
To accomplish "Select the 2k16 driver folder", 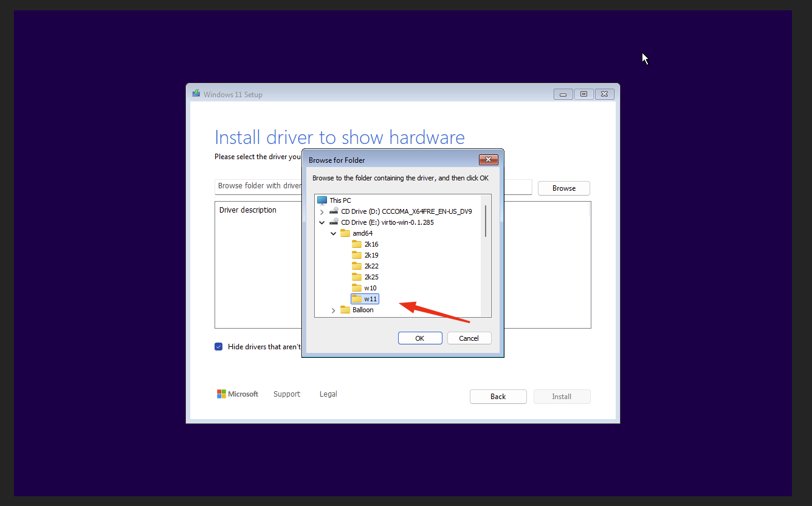I will [371, 244].
